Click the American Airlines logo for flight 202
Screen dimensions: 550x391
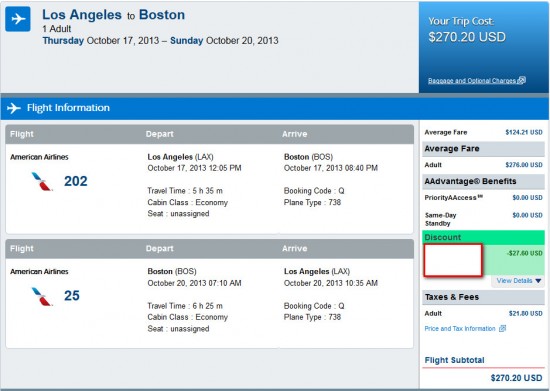pos(42,181)
